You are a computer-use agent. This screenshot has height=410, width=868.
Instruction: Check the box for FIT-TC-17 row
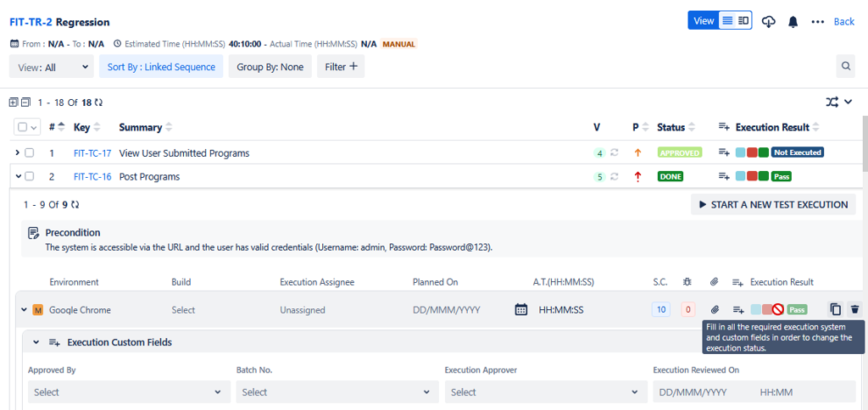click(30, 153)
